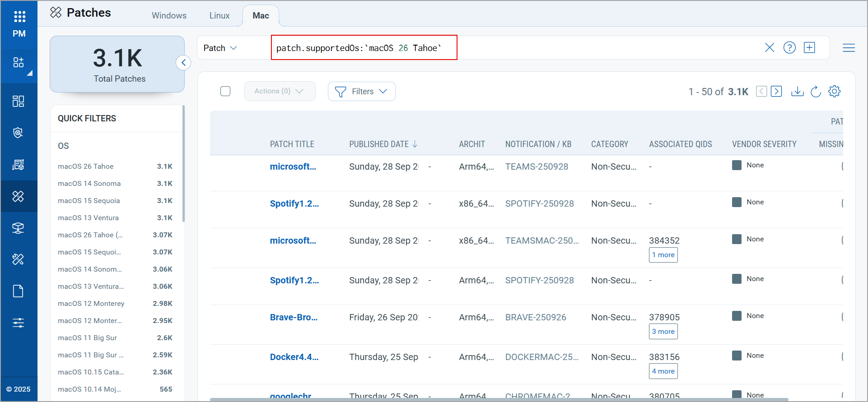This screenshot has width=868, height=402.
Task: Go to next page of results
Action: pos(776,92)
